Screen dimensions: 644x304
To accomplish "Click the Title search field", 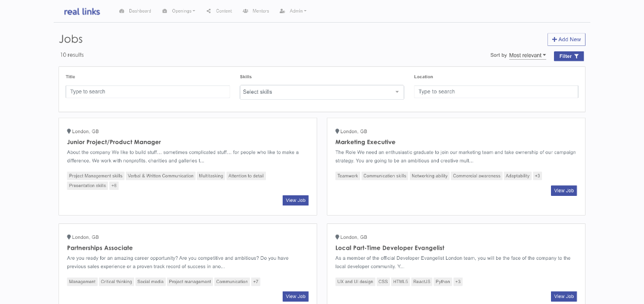I will (x=147, y=92).
